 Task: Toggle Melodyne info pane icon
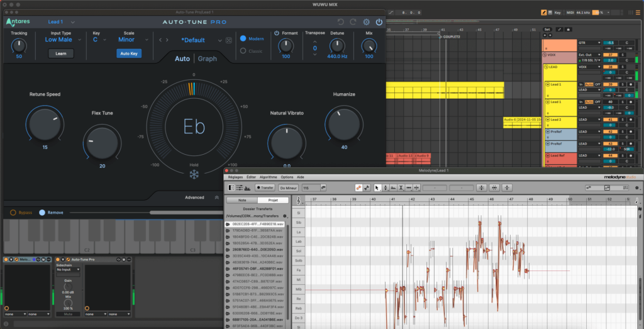coord(232,187)
